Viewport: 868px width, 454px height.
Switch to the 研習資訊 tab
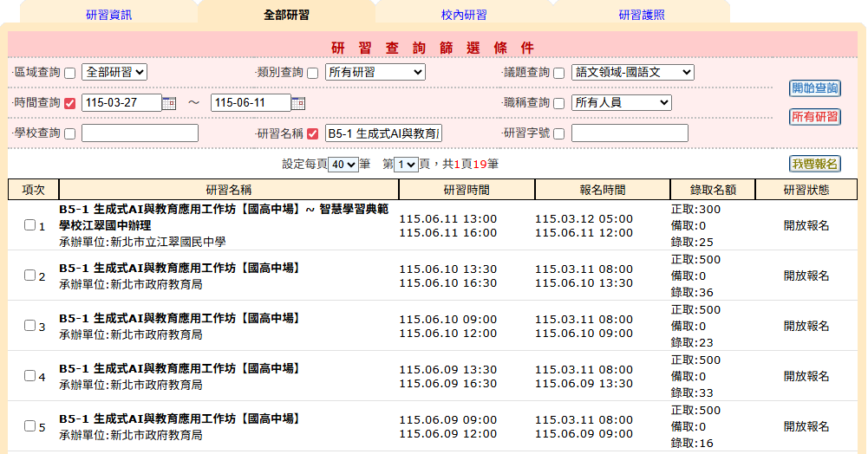coord(109,15)
